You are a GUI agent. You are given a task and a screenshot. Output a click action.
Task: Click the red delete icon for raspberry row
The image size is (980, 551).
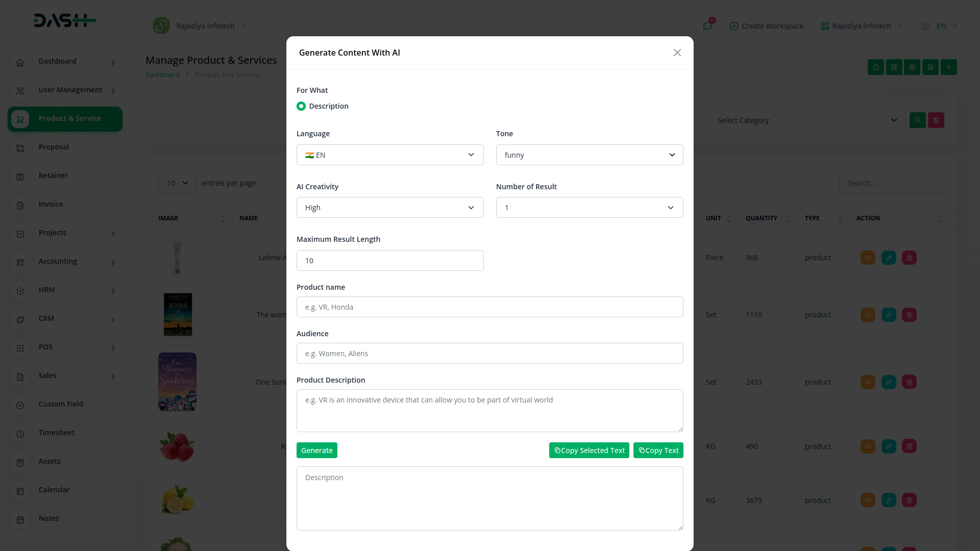909,446
